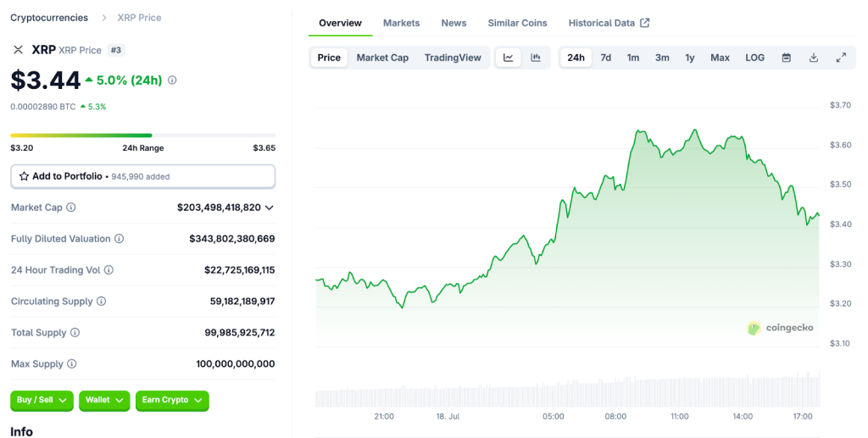868x438 pixels.
Task: Click the line chart view icon
Action: coord(509,58)
